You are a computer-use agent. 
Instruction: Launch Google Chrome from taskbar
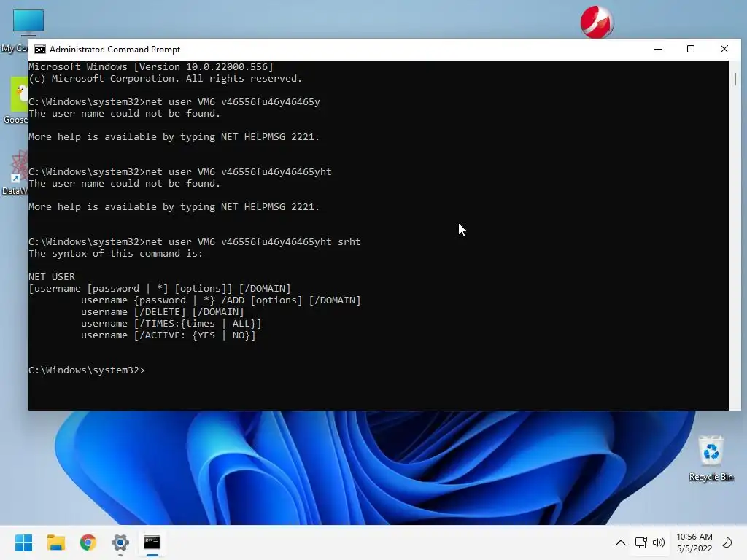click(88, 542)
